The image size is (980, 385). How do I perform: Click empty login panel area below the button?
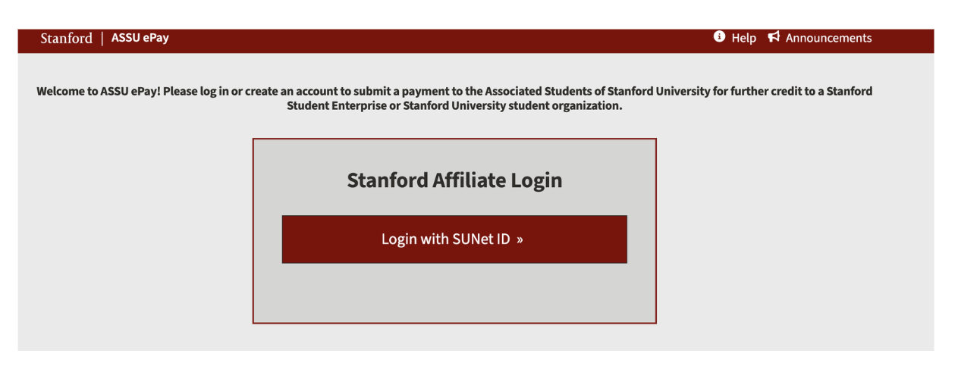click(x=454, y=294)
